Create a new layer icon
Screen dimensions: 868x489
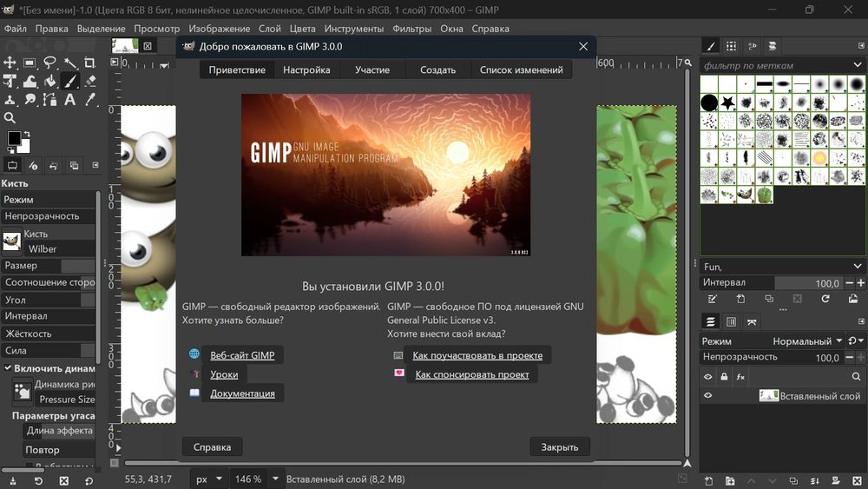pos(708,480)
